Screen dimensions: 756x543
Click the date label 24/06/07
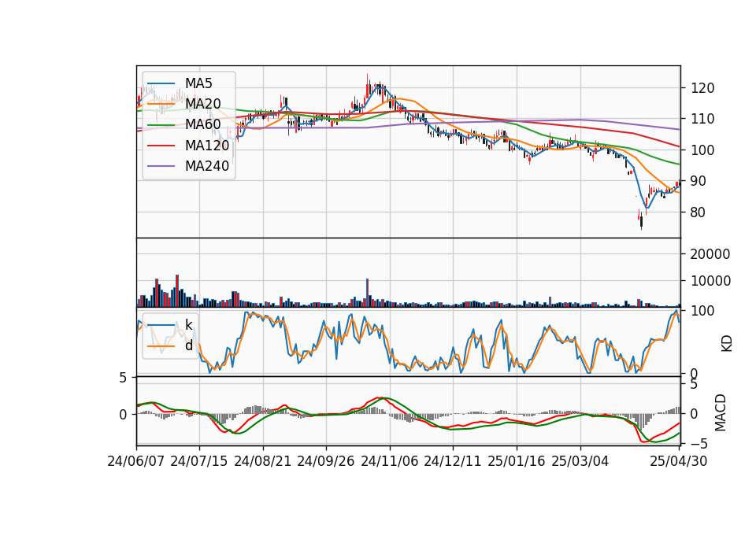pos(136,462)
